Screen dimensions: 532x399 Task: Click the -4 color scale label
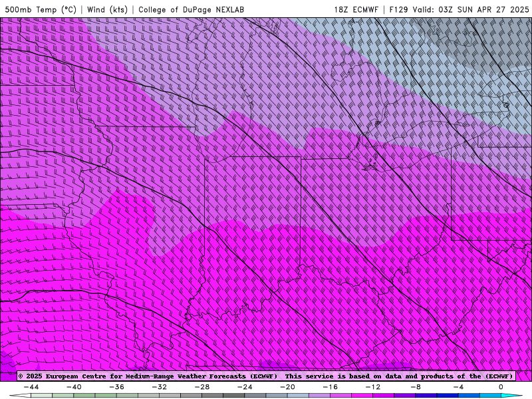click(458, 387)
